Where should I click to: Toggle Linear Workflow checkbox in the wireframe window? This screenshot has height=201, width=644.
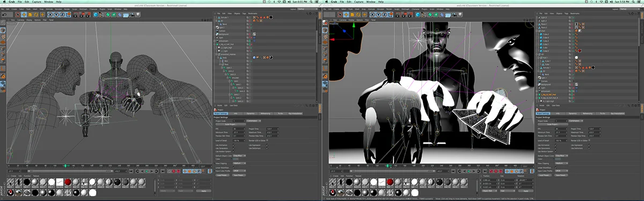(x=233, y=168)
